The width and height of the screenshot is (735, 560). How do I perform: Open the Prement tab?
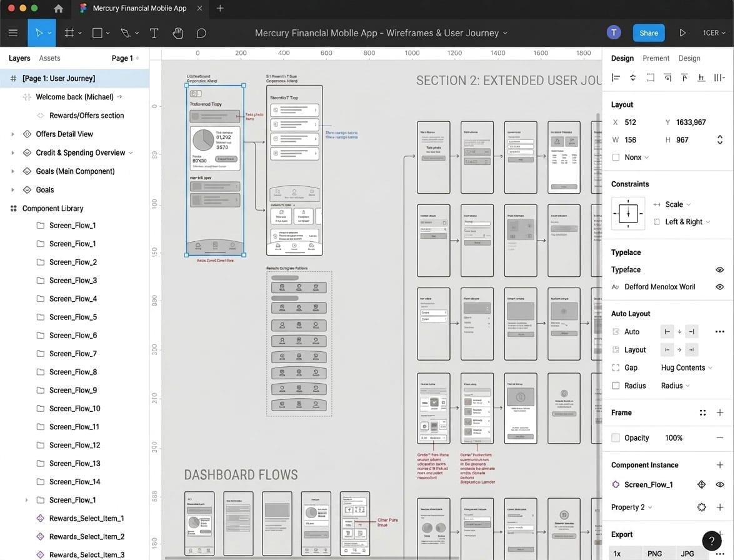656,58
